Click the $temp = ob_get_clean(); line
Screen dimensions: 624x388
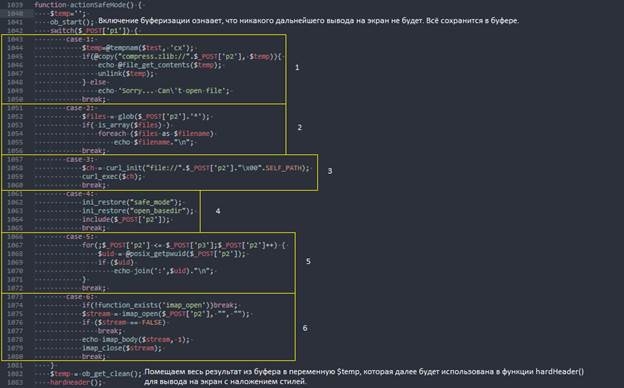(x=96, y=374)
